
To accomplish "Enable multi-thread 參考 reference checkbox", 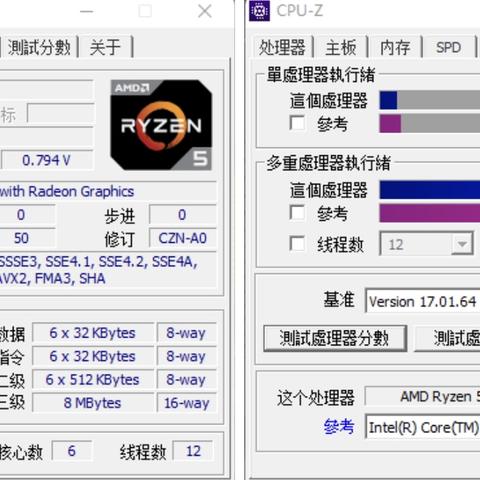I will tap(297, 213).
